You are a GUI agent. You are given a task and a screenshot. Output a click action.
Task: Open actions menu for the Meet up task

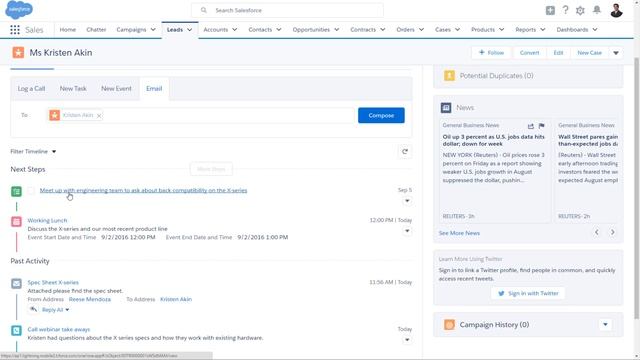tap(407, 201)
